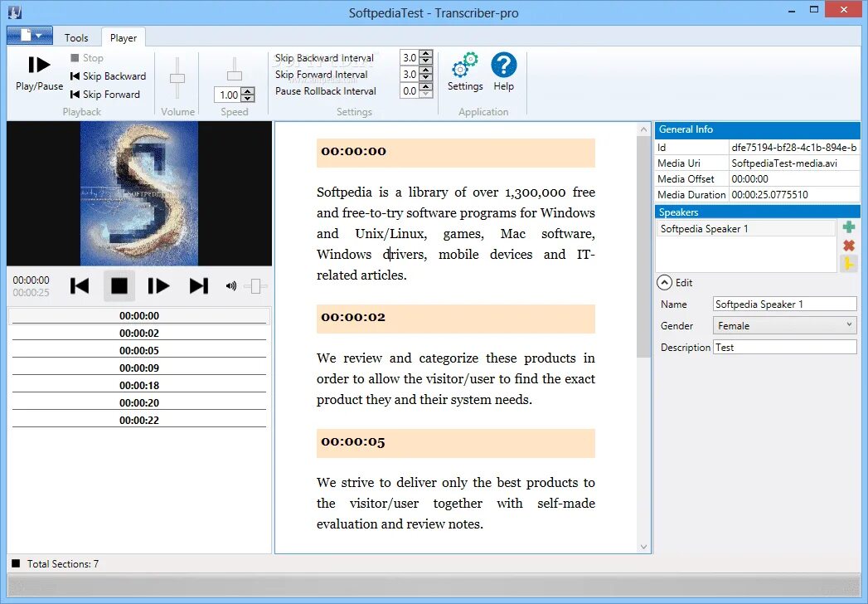Open the Gender dropdown
This screenshot has height=604, width=868.
[784, 326]
